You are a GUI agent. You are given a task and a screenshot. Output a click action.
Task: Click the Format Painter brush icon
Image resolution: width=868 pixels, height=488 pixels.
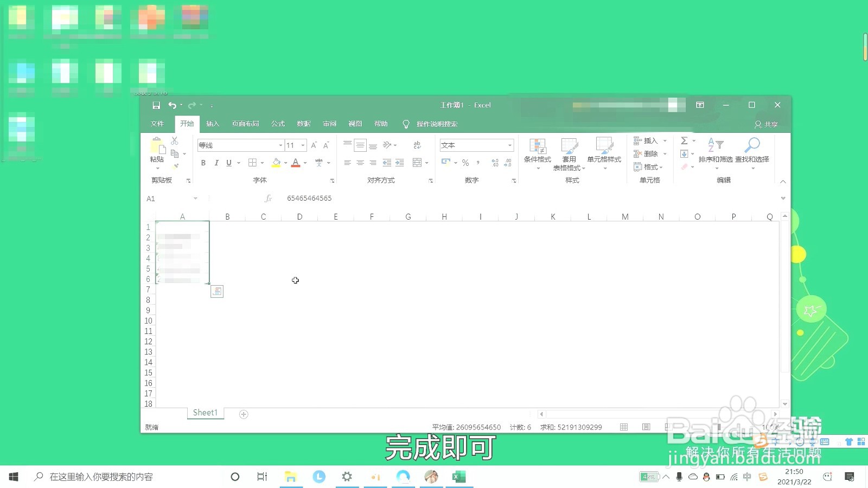coord(175,166)
